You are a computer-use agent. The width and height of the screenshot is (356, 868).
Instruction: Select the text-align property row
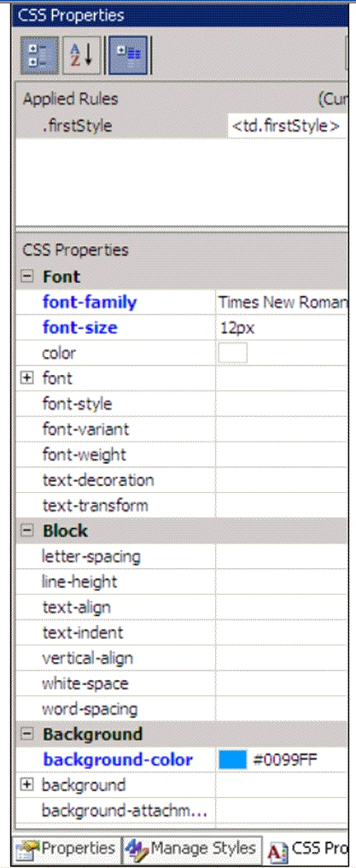182,607
